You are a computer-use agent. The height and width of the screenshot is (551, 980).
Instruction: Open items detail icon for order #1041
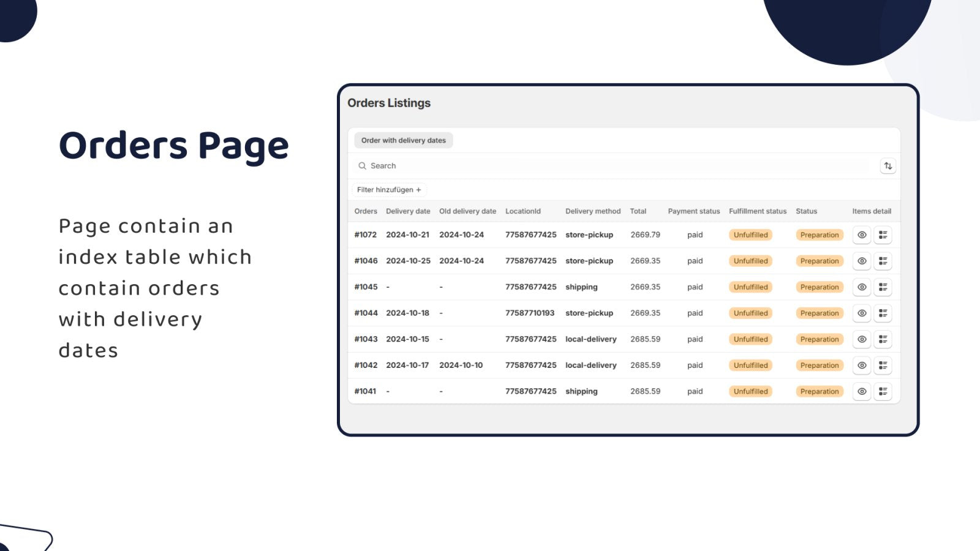click(883, 391)
